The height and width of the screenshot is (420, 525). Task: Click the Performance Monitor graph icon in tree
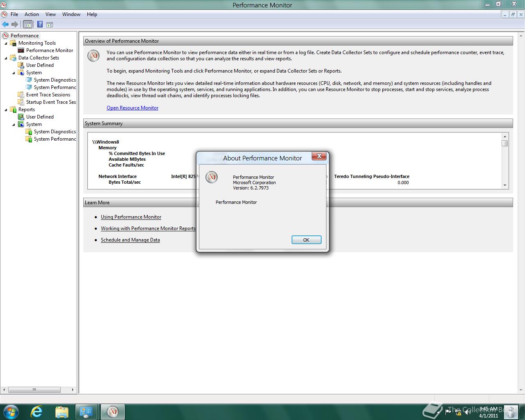point(21,50)
